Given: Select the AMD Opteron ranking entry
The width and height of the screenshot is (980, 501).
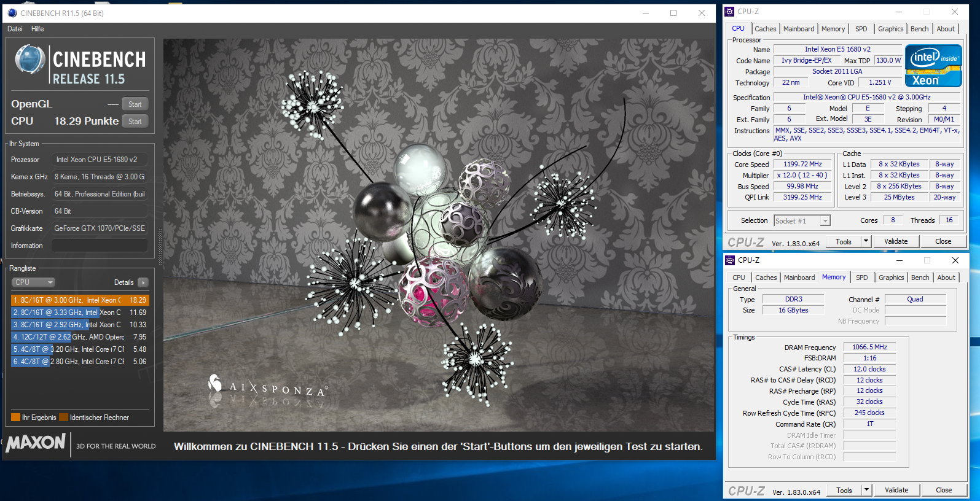Looking at the screenshot, I should point(80,337).
